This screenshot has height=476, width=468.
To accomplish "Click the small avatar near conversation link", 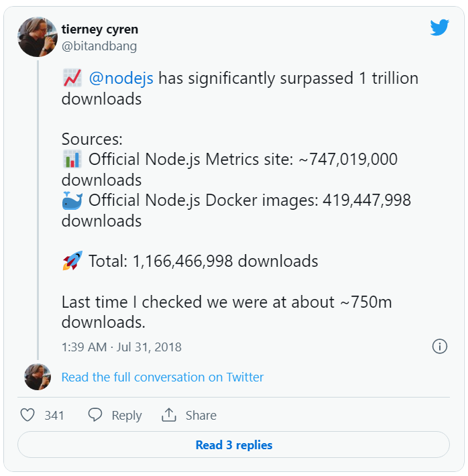I will pos(37,377).
